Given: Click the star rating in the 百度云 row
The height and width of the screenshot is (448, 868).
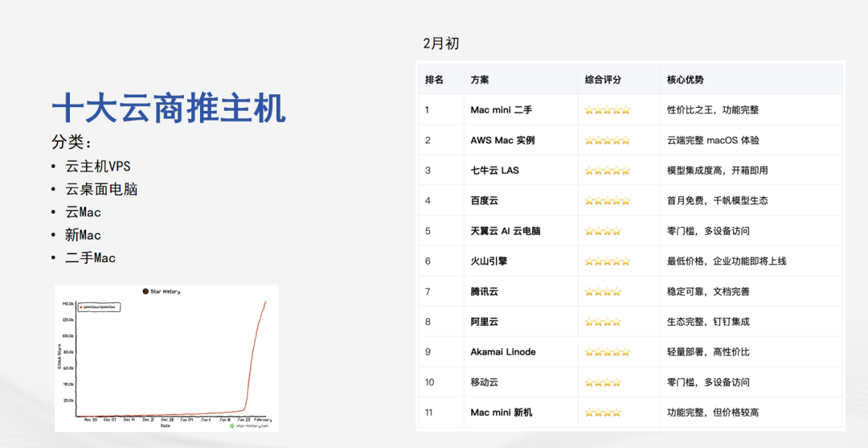Looking at the screenshot, I should point(608,200).
